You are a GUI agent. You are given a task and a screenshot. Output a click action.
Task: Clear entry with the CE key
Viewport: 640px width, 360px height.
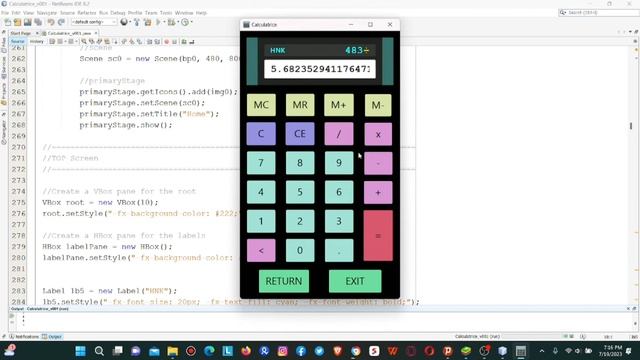(x=300, y=134)
